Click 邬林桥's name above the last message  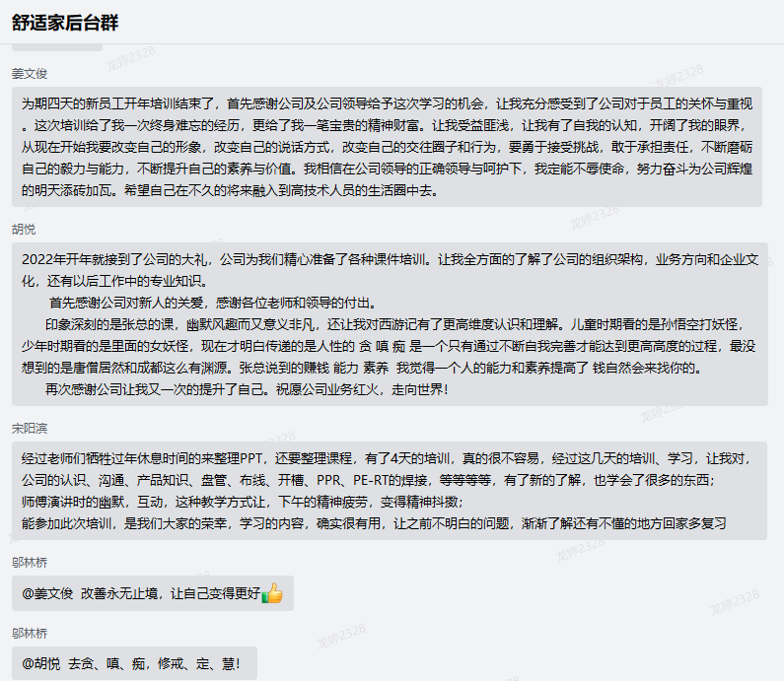(x=30, y=634)
